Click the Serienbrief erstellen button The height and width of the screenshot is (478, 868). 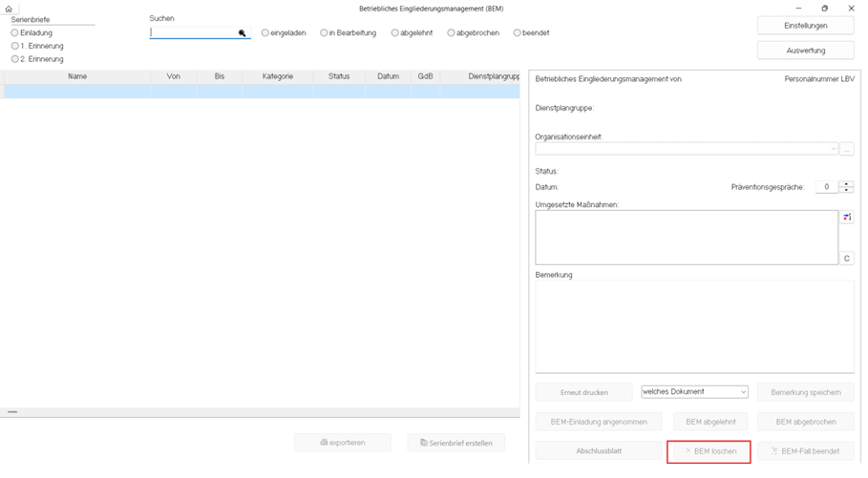click(x=456, y=443)
